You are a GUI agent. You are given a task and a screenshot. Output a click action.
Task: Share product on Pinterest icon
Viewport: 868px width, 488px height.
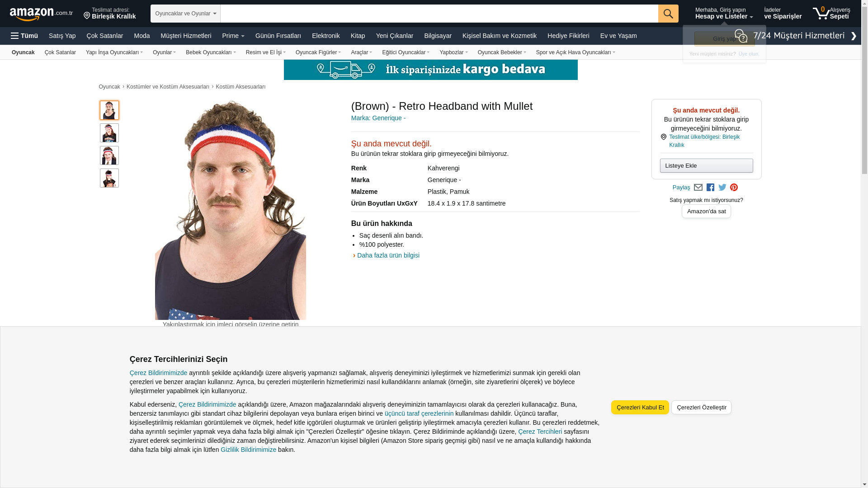pyautogui.click(x=734, y=188)
